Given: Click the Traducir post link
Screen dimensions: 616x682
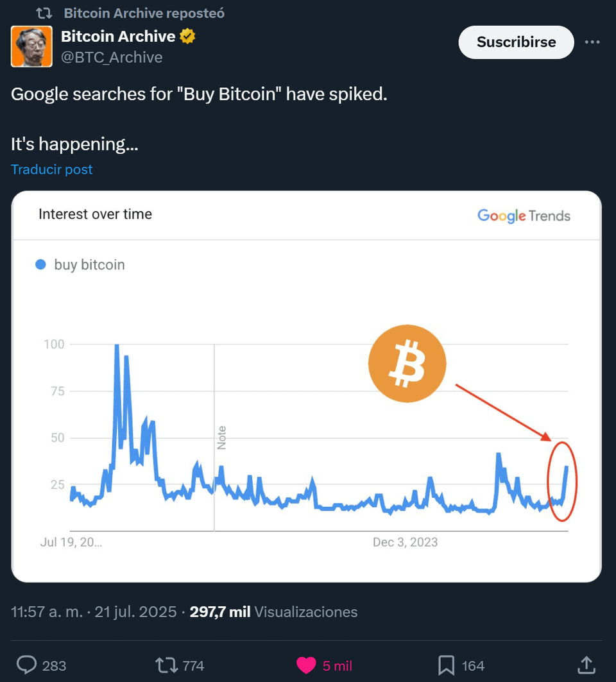Looking at the screenshot, I should coord(52,169).
